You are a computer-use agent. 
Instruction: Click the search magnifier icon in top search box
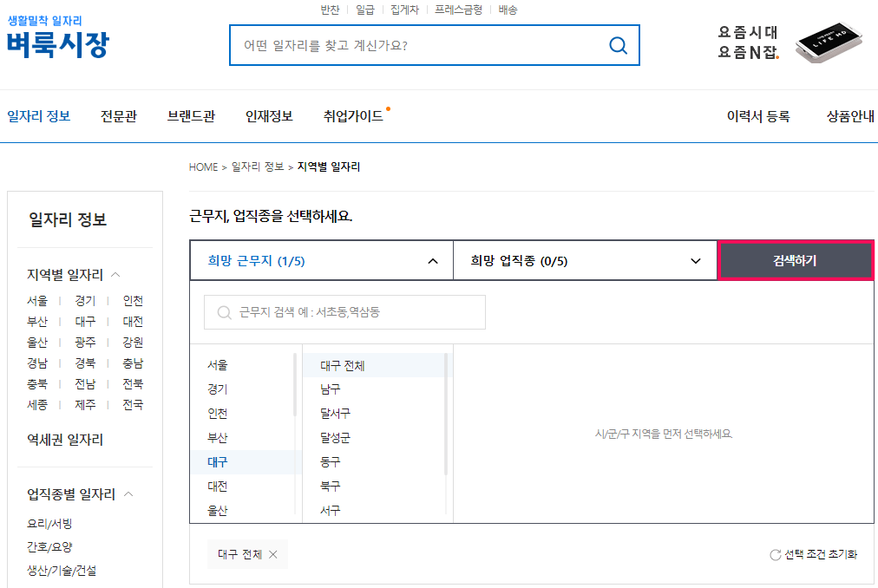[x=618, y=45]
